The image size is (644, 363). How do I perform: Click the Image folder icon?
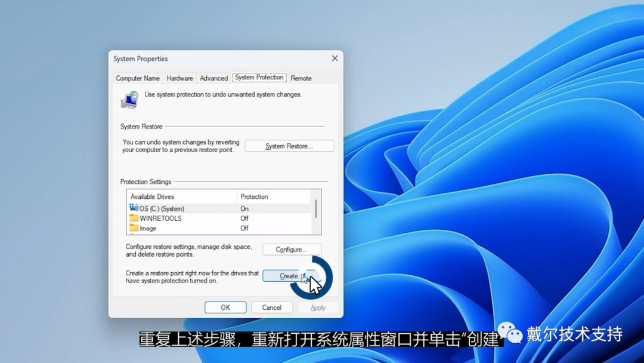tap(134, 227)
